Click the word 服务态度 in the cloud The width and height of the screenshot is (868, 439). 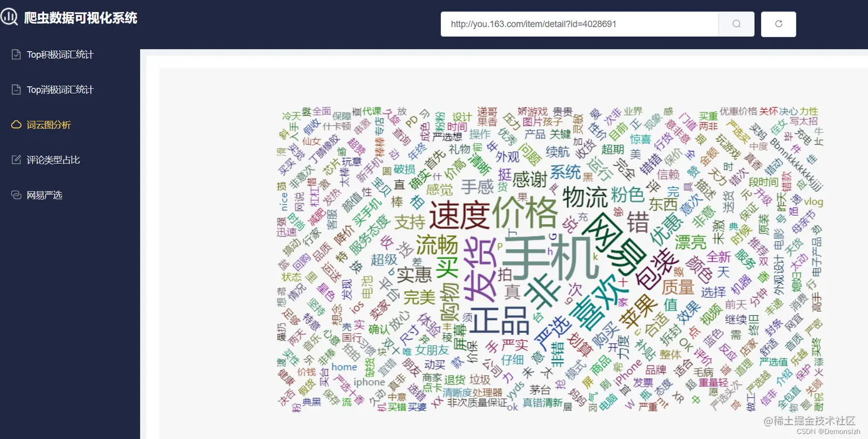(x=369, y=235)
